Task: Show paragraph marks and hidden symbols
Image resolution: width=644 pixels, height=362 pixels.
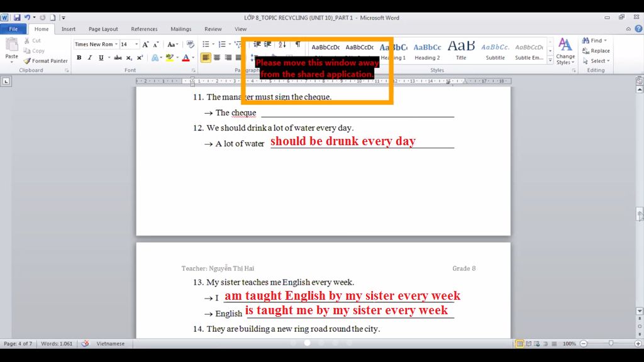Action: tap(297, 45)
